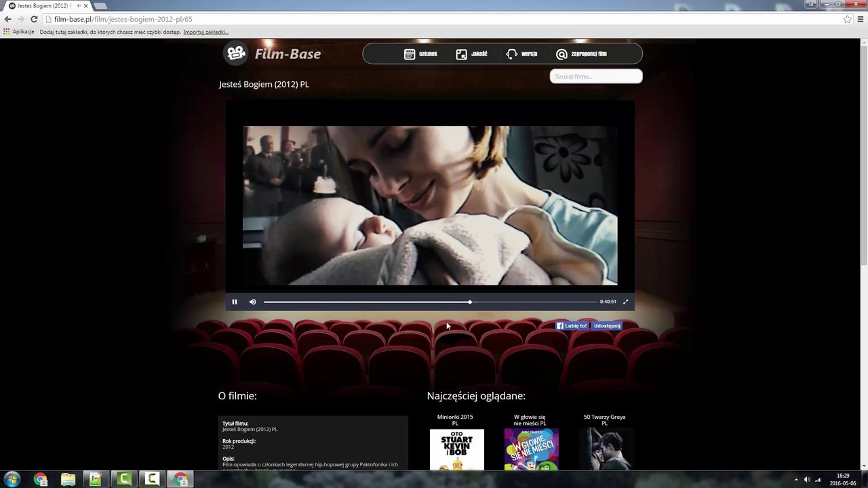Open the first Camtasia taskbar icon

click(x=123, y=479)
